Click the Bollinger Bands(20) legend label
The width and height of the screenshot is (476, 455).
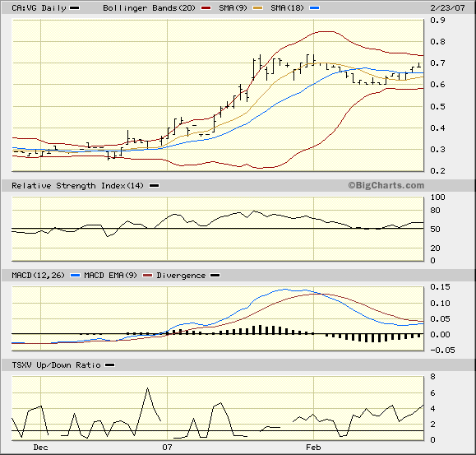[x=149, y=8]
